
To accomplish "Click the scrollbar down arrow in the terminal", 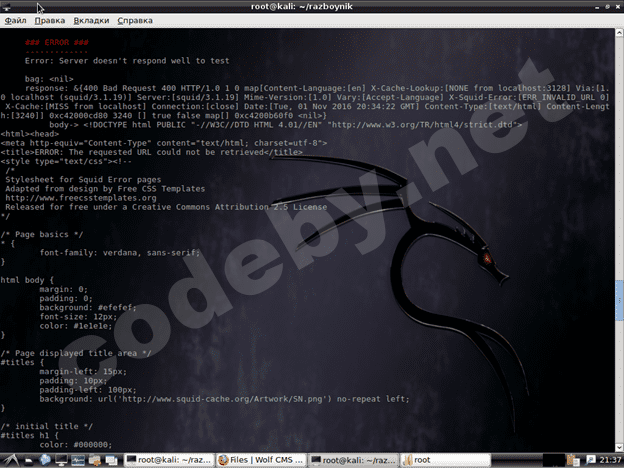I will pyautogui.click(x=619, y=447).
